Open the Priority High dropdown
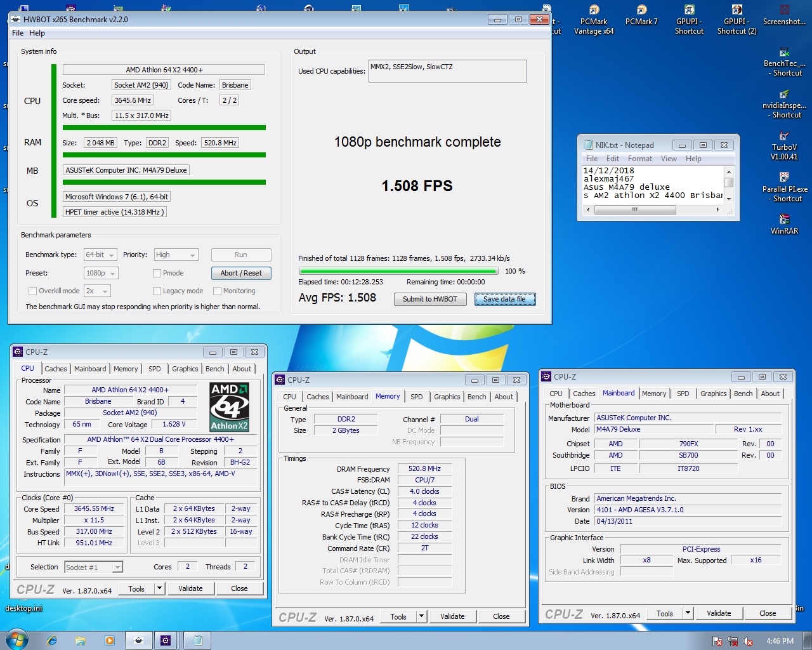Screen dimensions: 812x650 click(176, 255)
